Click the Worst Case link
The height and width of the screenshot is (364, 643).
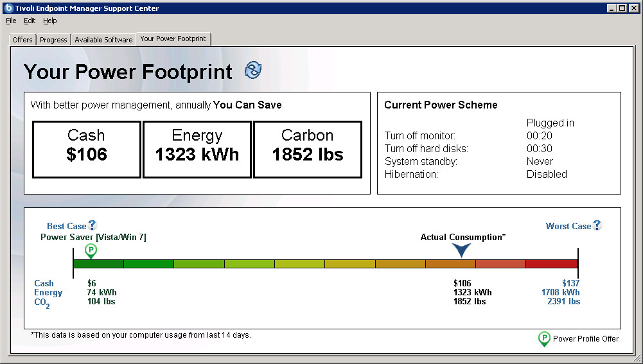[568, 226]
